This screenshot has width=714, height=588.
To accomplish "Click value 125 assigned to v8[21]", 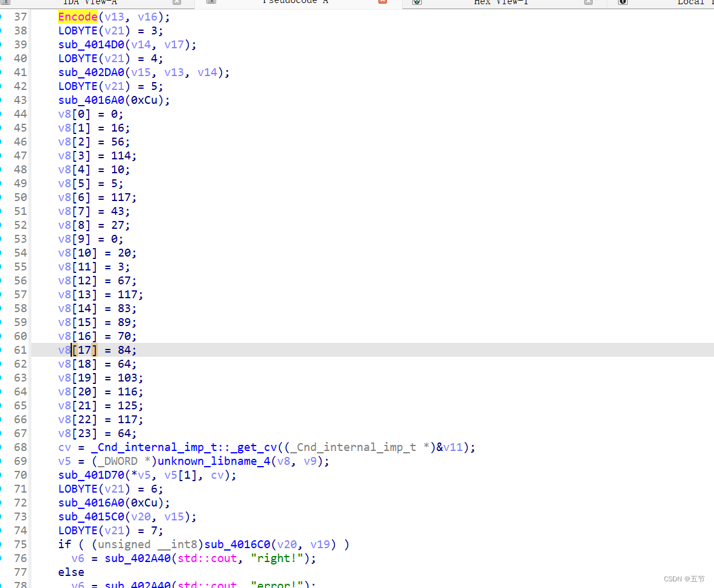I will 127,405.
